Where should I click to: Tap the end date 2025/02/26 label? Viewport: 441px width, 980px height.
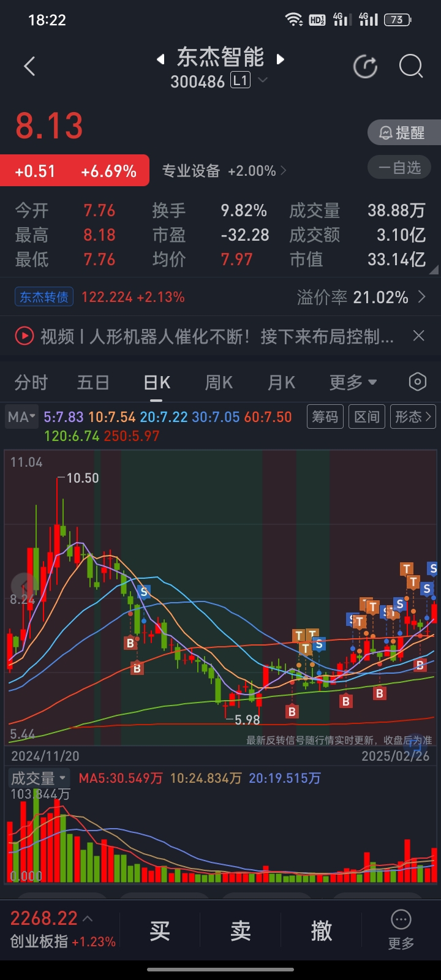[396, 756]
